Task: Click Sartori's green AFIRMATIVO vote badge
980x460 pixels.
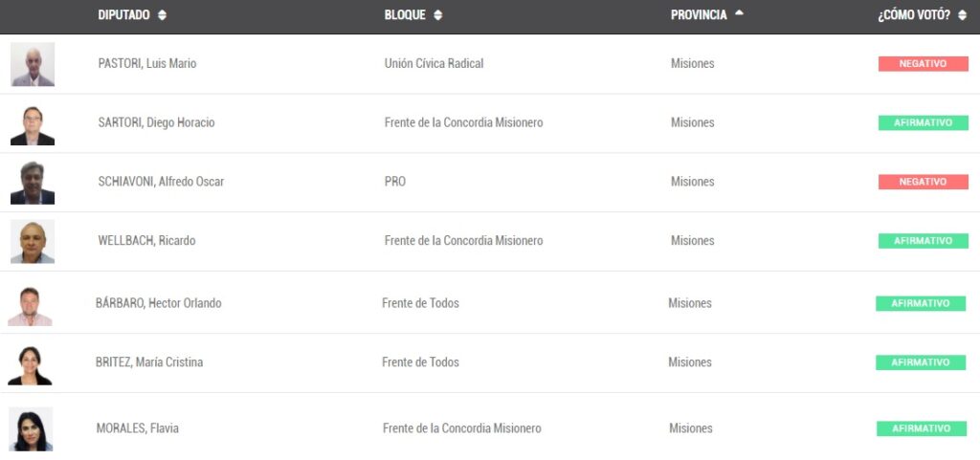Action: 923,123
